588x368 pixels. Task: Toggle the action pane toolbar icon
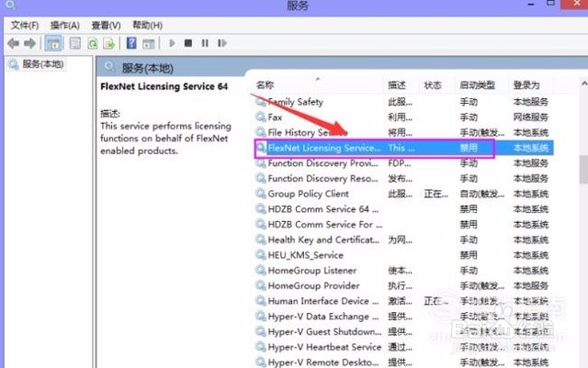tap(149, 43)
